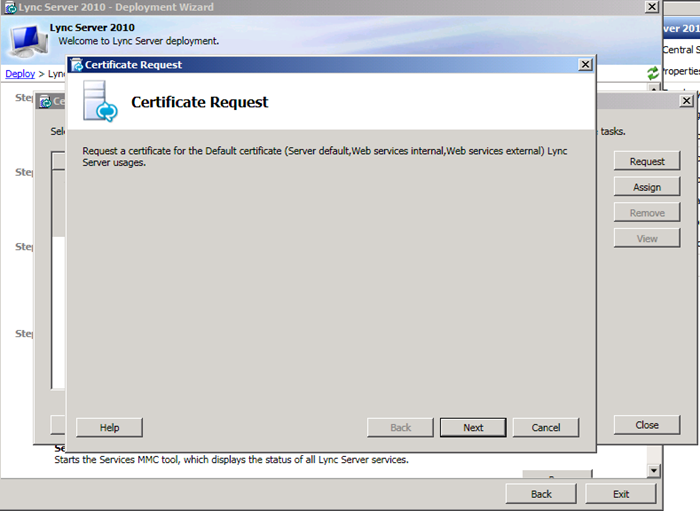Click the Request button in Certificate Wizard

tap(647, 161)
